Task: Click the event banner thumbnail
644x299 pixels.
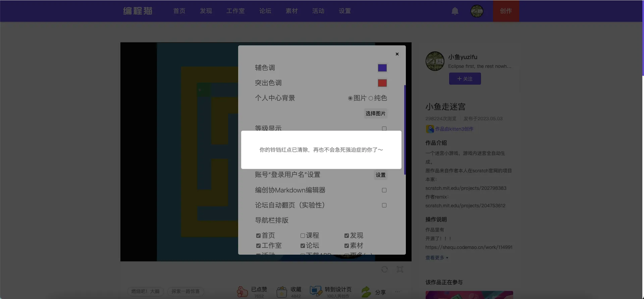Action: 469,295
